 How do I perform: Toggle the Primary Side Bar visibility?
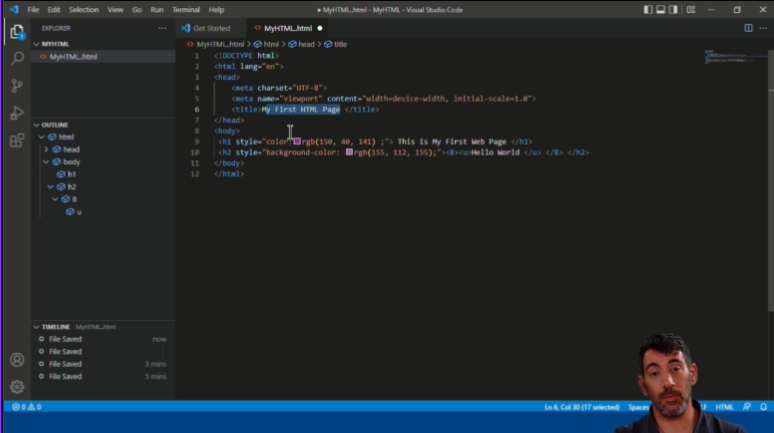click(x=650, y=9)
